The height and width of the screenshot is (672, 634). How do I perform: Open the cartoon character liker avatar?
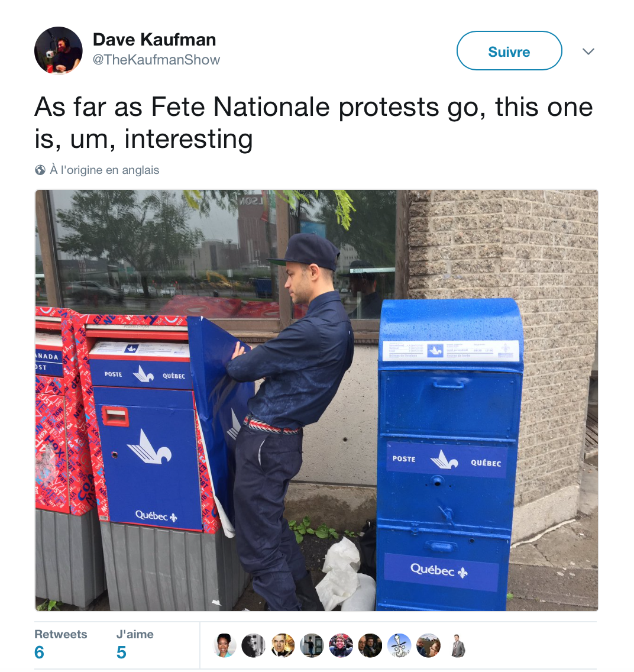tap(399, 645)
